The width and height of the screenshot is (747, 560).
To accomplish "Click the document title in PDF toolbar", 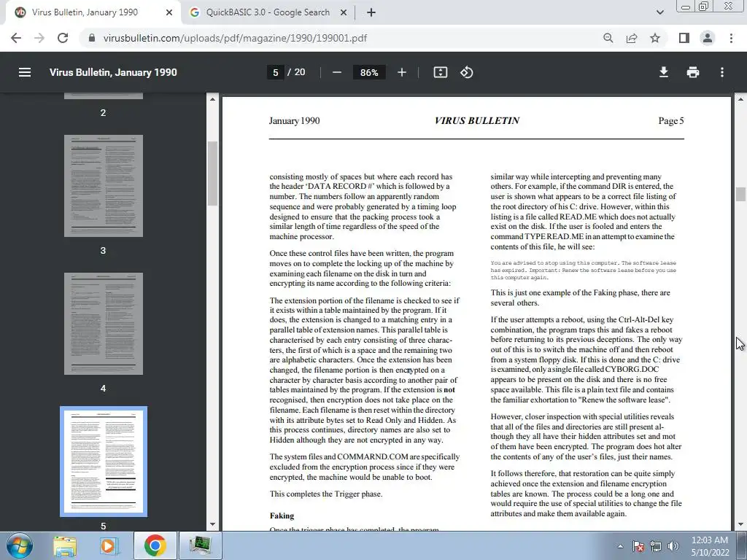I will tap(113, 72).
